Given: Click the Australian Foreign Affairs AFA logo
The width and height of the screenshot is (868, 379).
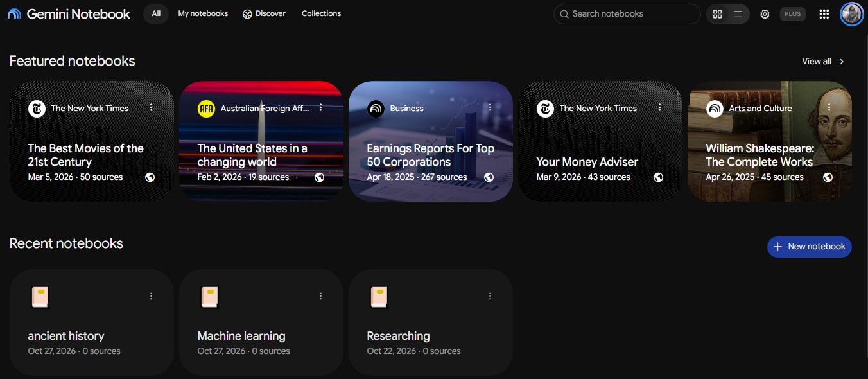Looking at the screenshot, I should tap(206, 109).
